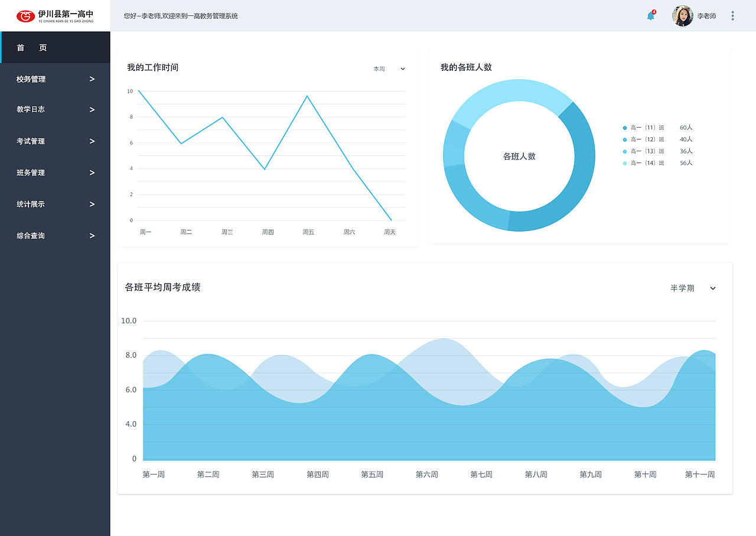The height and width of the screenshot is (536, 756).
Task: Expand the arrow next to 统计展示
Action: pyautogui.click(x=92, y=204)
